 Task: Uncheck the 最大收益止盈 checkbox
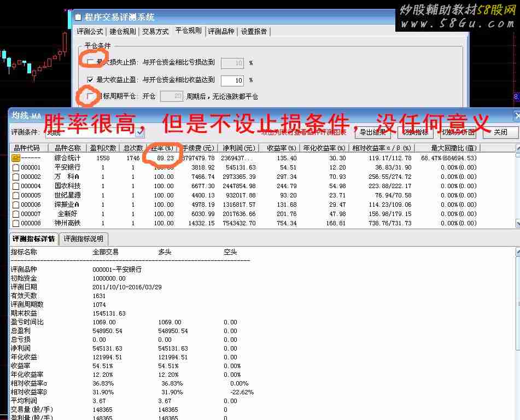[90, 80]
